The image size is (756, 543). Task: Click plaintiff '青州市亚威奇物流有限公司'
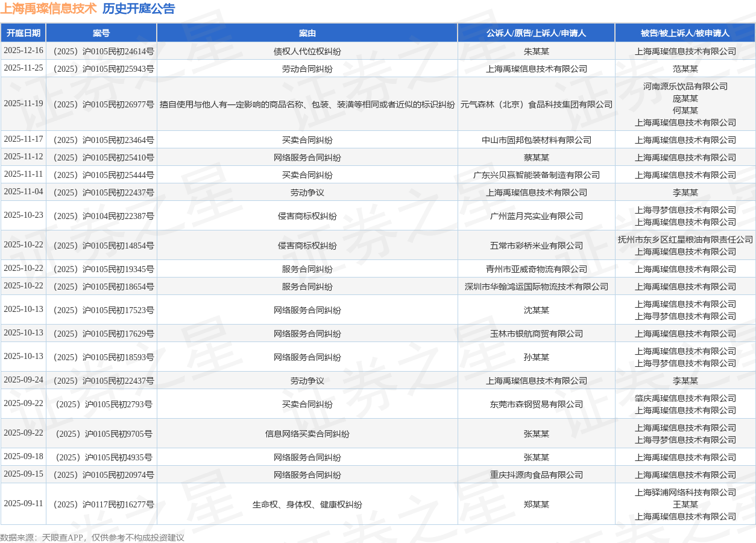[537, 269]
